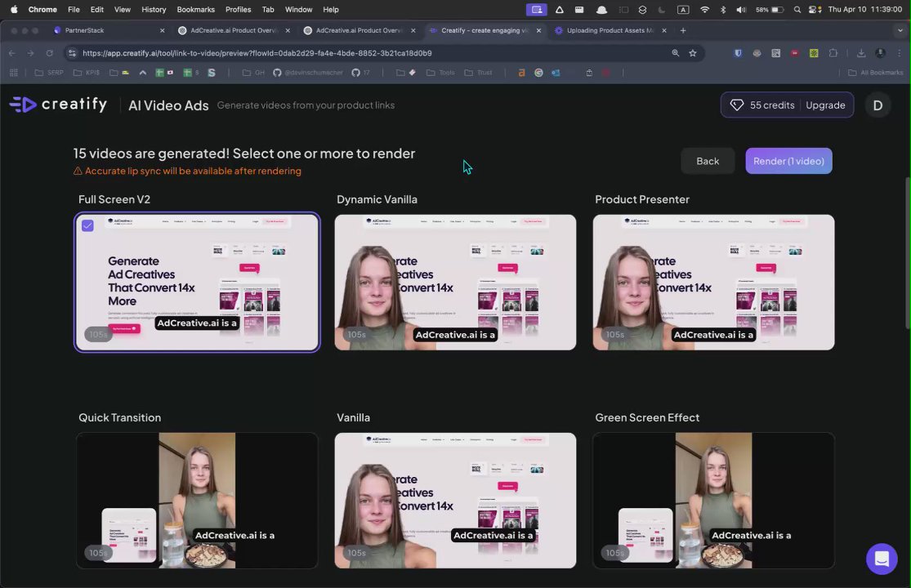Open a new browser tab
This screenshot has width=911, height=588.
click(683, 30)
